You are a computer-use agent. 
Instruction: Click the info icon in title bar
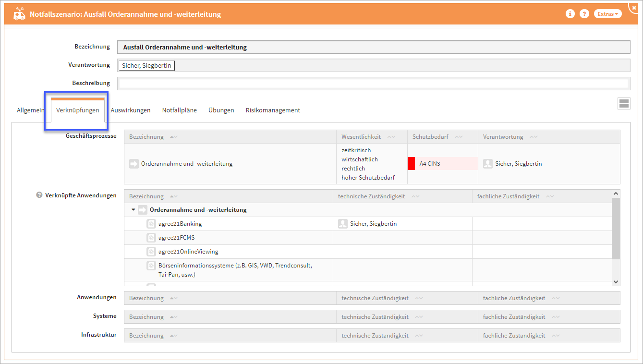[570, 14]
